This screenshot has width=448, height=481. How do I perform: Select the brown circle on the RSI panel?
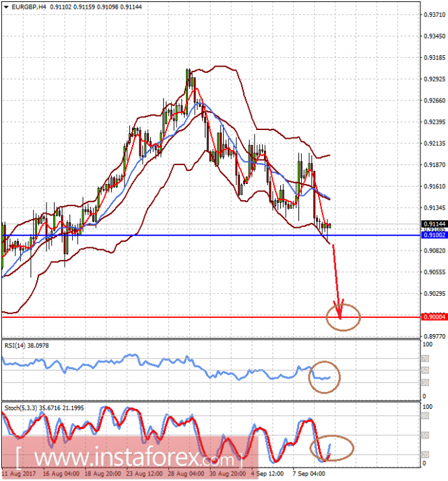(x=324, y=377)
